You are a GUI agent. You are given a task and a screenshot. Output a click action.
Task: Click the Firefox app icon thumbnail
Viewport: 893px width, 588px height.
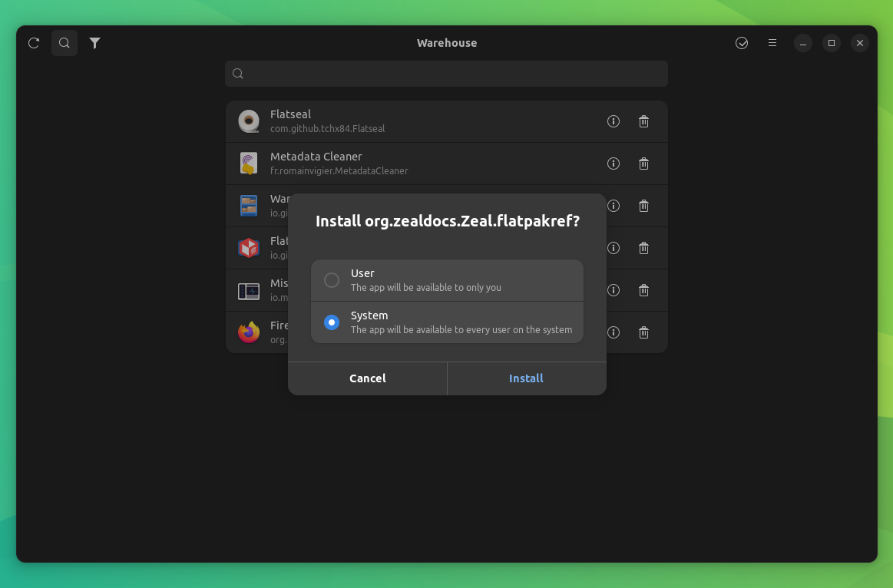(248, 332)
